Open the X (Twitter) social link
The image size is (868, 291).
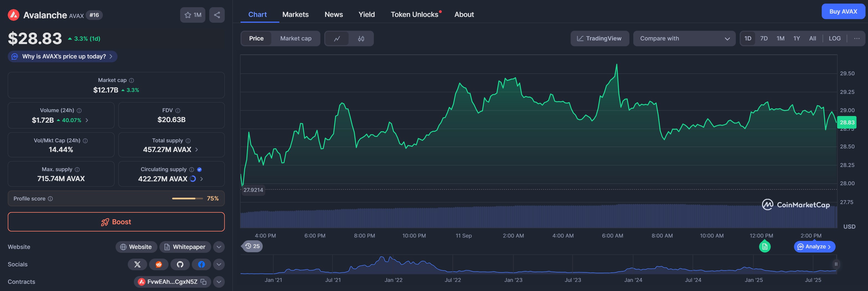pos(137,264)
